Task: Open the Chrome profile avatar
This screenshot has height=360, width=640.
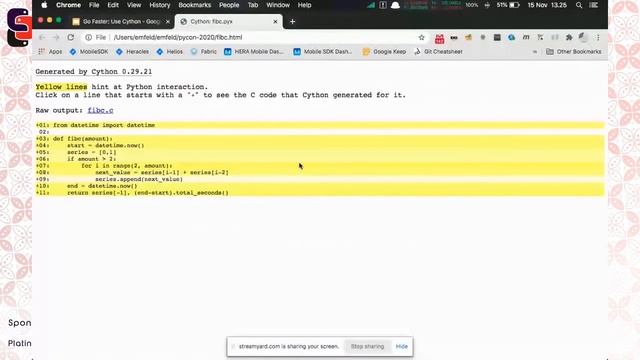Action: (584, 37)
